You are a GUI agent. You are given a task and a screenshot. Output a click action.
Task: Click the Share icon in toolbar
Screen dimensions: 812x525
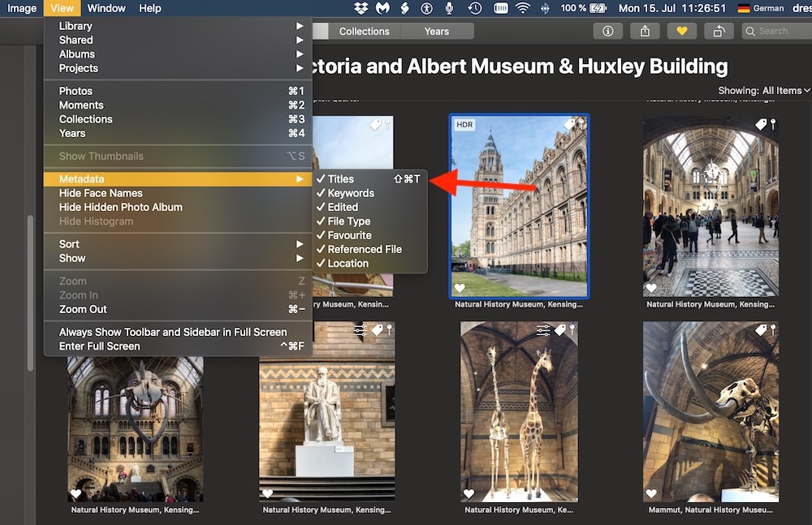click(645, 31)
